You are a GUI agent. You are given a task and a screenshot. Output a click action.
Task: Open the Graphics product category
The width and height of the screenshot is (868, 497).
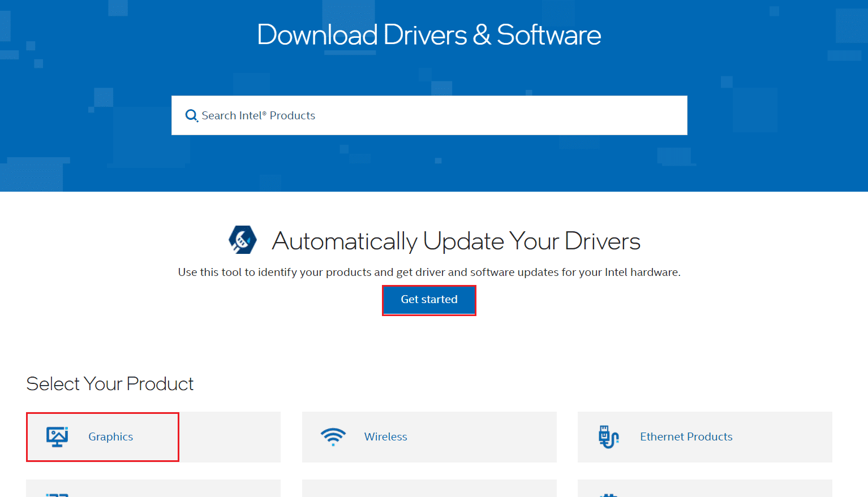[110, 437]
